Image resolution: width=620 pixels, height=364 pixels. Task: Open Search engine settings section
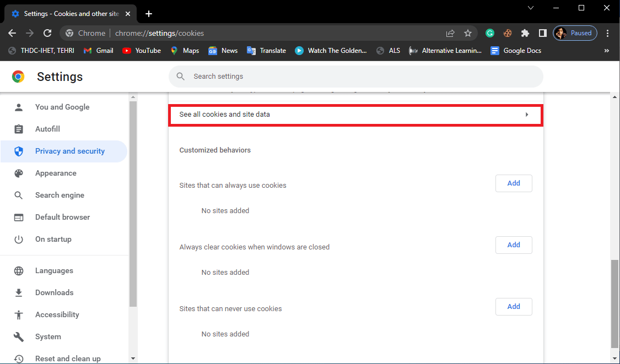point(64,195)
